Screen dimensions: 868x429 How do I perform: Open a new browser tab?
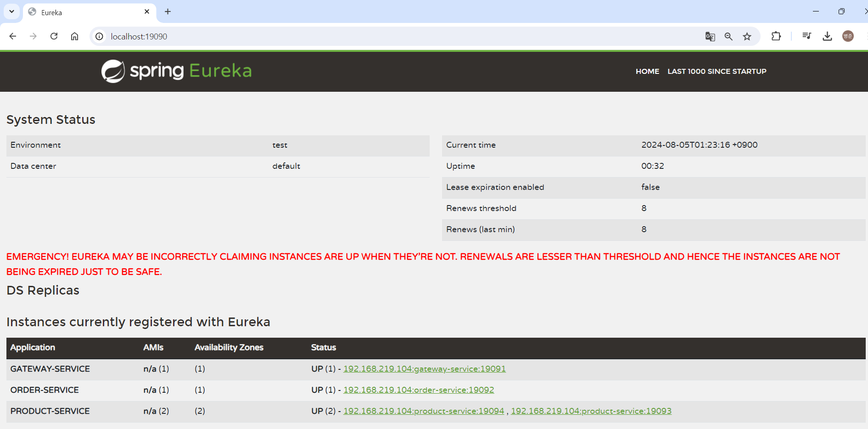(168, 11)
